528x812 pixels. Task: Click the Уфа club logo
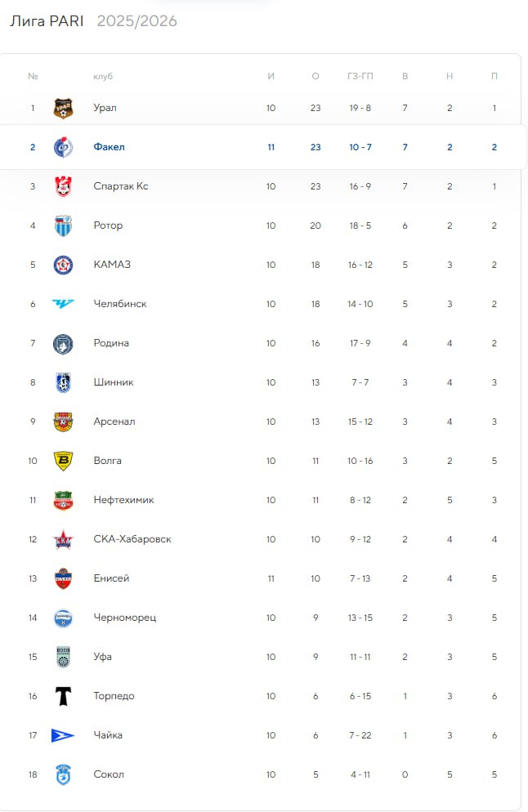[x=63, y=657]
